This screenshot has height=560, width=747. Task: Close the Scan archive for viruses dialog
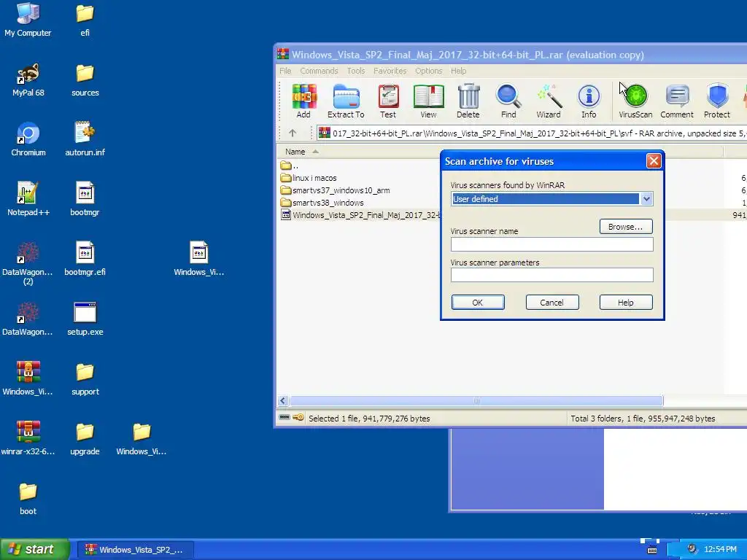(x=653, y=161)
